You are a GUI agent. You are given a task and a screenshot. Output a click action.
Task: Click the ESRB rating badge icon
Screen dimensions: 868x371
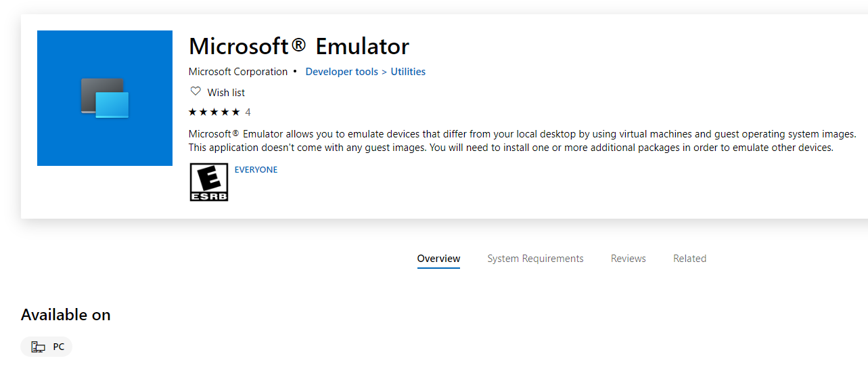[x=209, y=183]
